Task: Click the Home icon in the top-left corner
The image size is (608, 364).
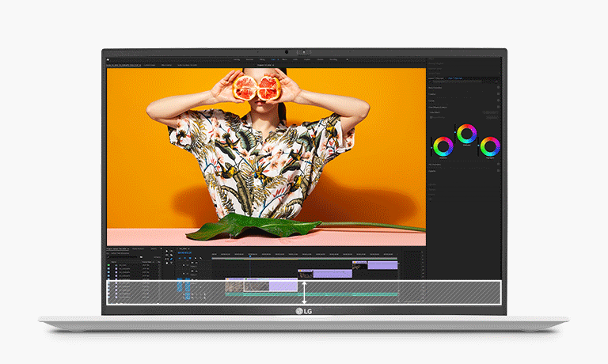Action: click(x=109, y=59)
